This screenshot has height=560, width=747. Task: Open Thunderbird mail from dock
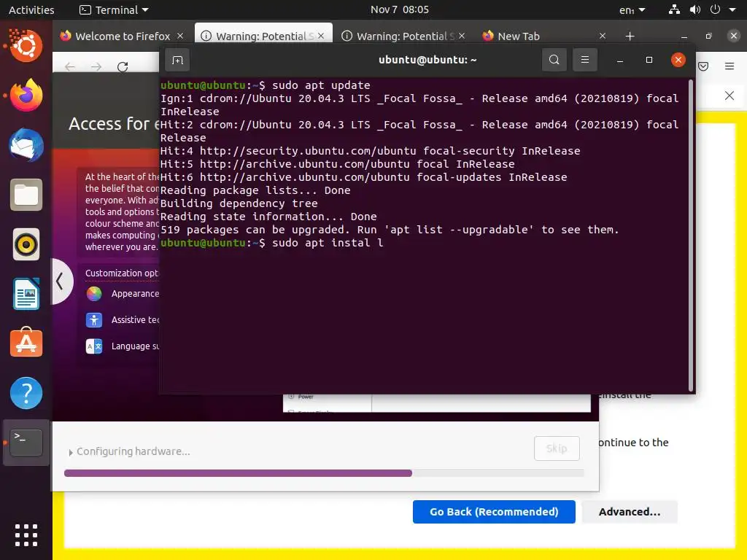[26, 145]
